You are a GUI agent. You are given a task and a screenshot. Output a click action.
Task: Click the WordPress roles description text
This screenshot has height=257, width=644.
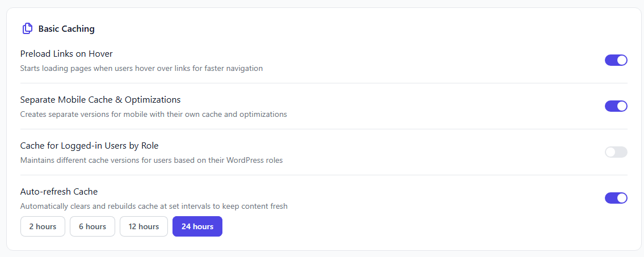(x=151, y=160)
